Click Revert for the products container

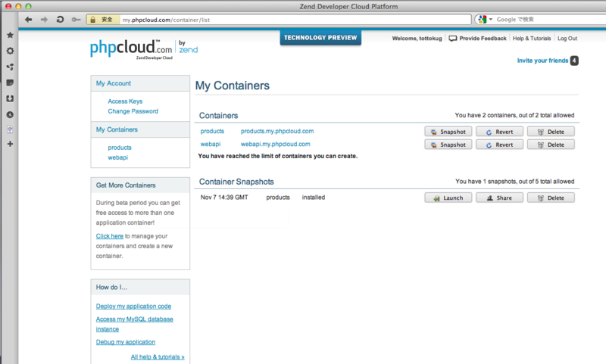(x=499, y=132)
